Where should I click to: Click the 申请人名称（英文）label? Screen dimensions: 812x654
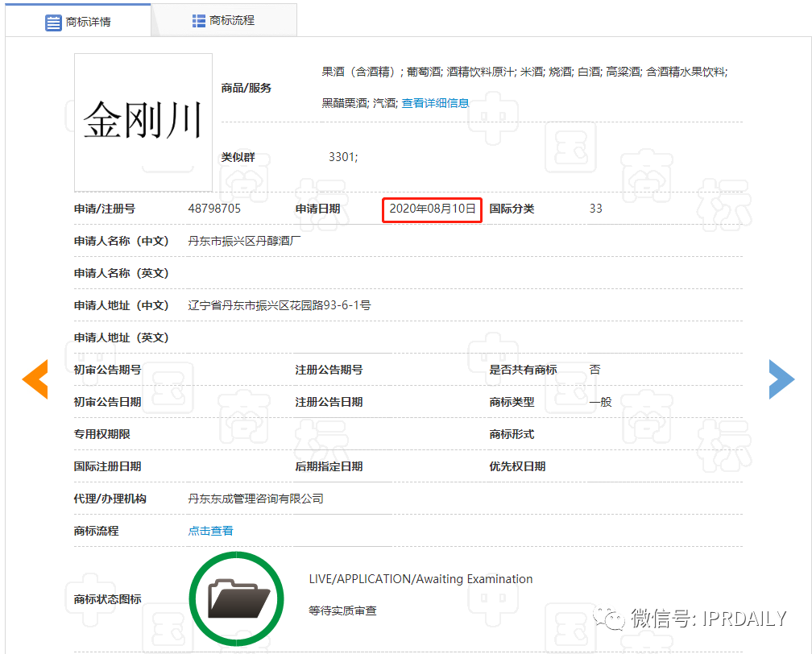tap(122, 273)
